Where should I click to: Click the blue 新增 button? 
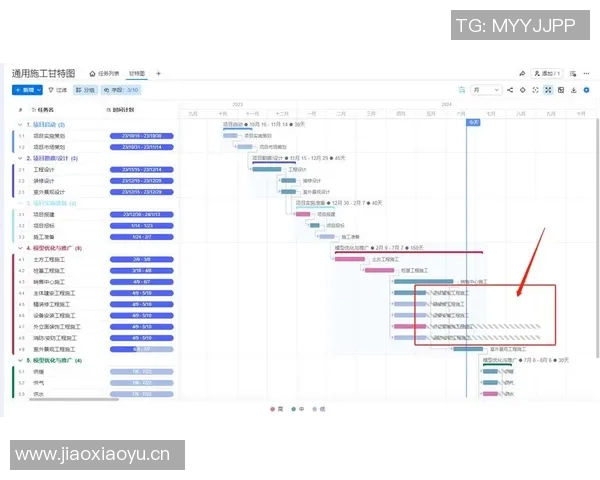pos(26,90)
